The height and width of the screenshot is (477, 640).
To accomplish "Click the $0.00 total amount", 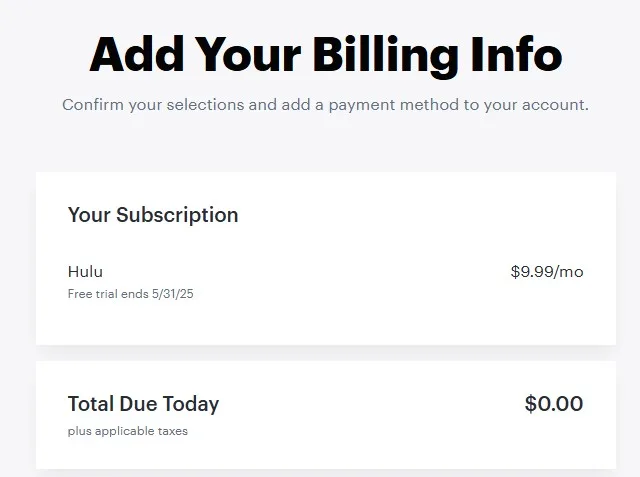I will pyautogui.click(x=553, y=404).
